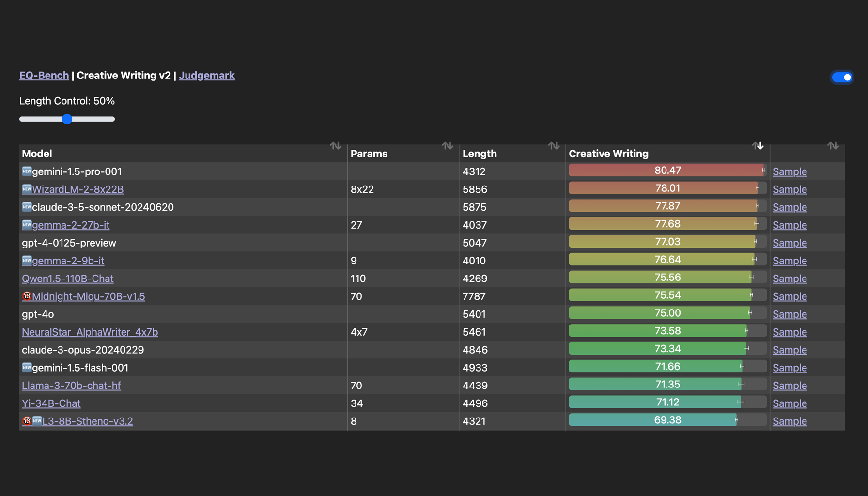The width and height of the screenshot is (868, 496).
Task: View Sample for L3-8B-Stheno-v3.2
Action: pos(790,421)
